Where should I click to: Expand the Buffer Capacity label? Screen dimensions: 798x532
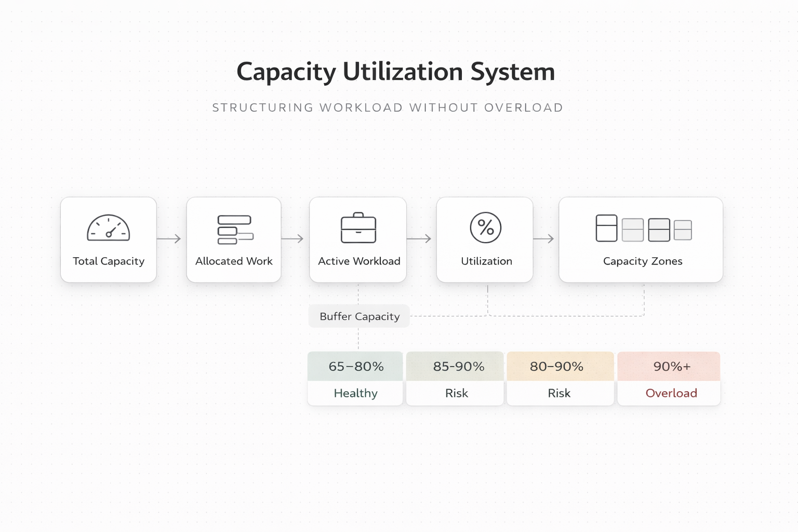tap(358, 316)
